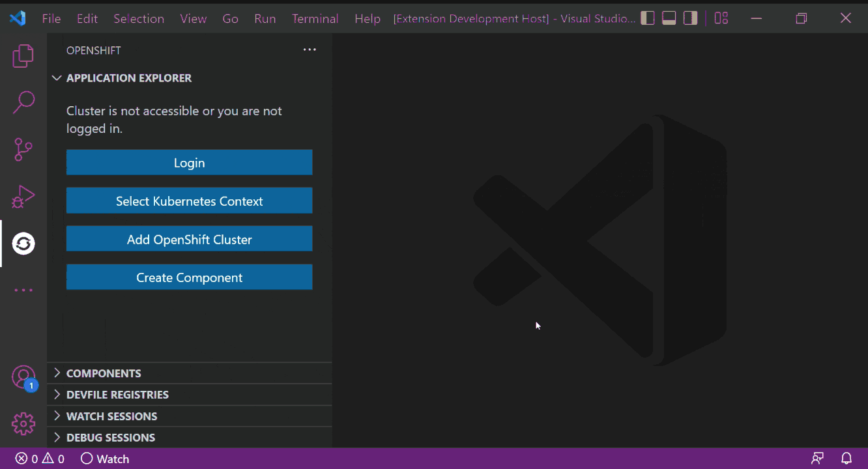The image size is (868, 469).
Task: Select the OpenShift activity bar icon
Action: 23,244
